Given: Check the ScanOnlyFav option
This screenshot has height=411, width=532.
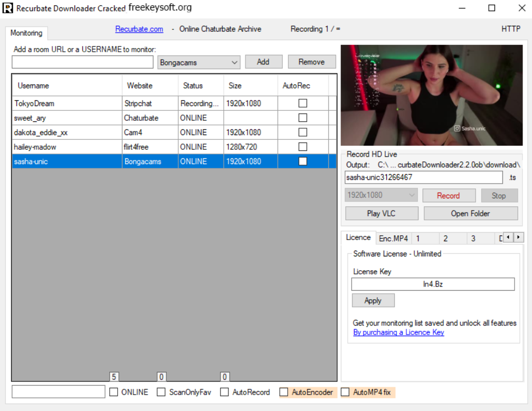Looking at the screenshot, I should point(161,392).
